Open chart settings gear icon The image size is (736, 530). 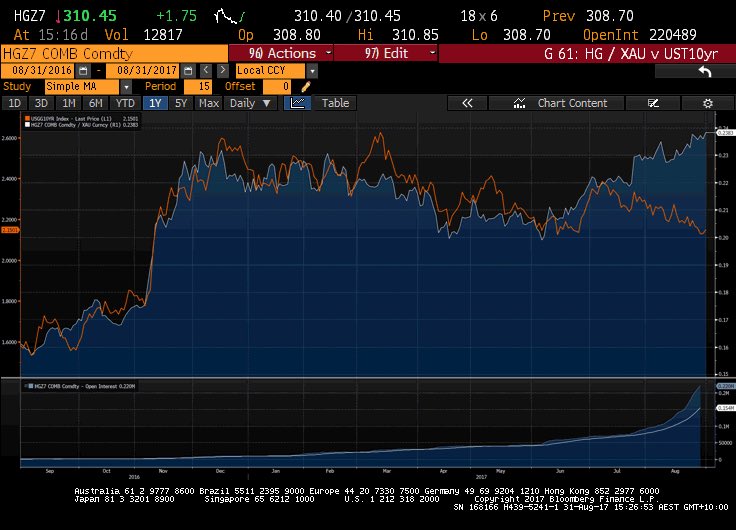pyautogui.click(x=708, y=103)
